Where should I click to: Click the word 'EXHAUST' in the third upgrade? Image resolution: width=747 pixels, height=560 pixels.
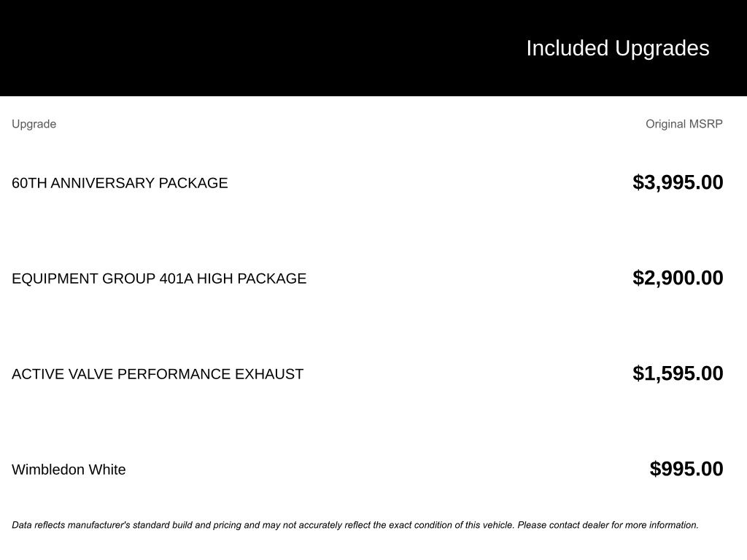[269, 374]
